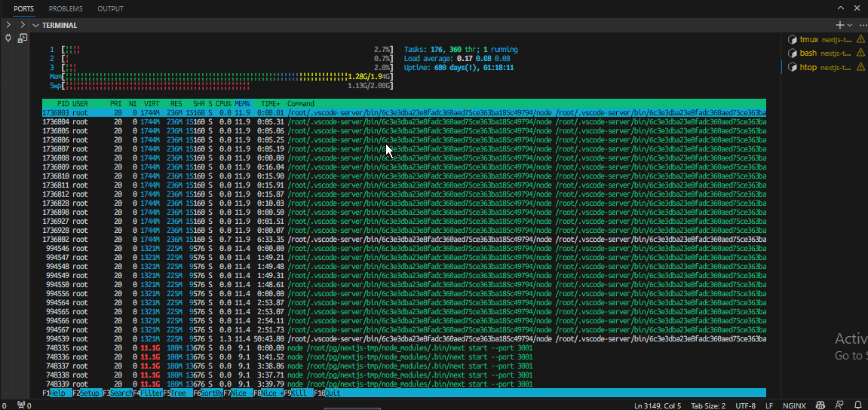Image resolution: width=868 pixels, height=410 pixels.
Task: Select process row PID 994564
Action: click(404, 302)
